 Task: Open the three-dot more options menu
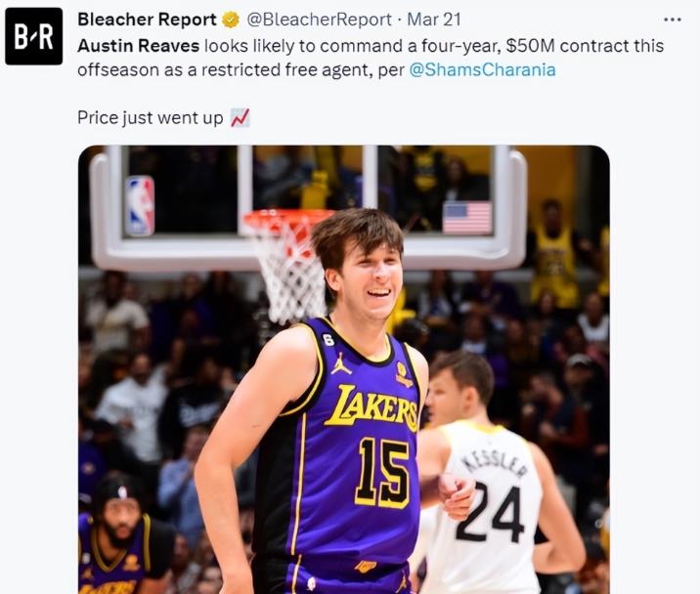pyautogui.click(x=672, y=19)
